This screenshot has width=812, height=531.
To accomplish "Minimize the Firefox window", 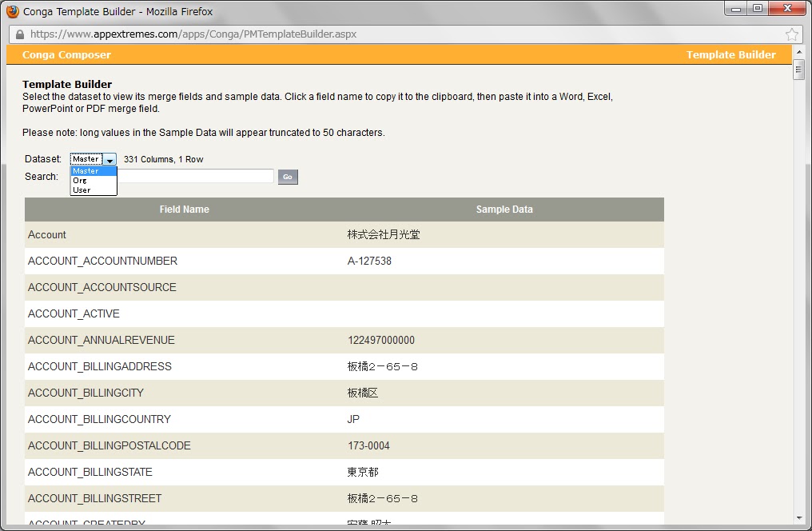I will pyautogui.click(x=736, y=9).
